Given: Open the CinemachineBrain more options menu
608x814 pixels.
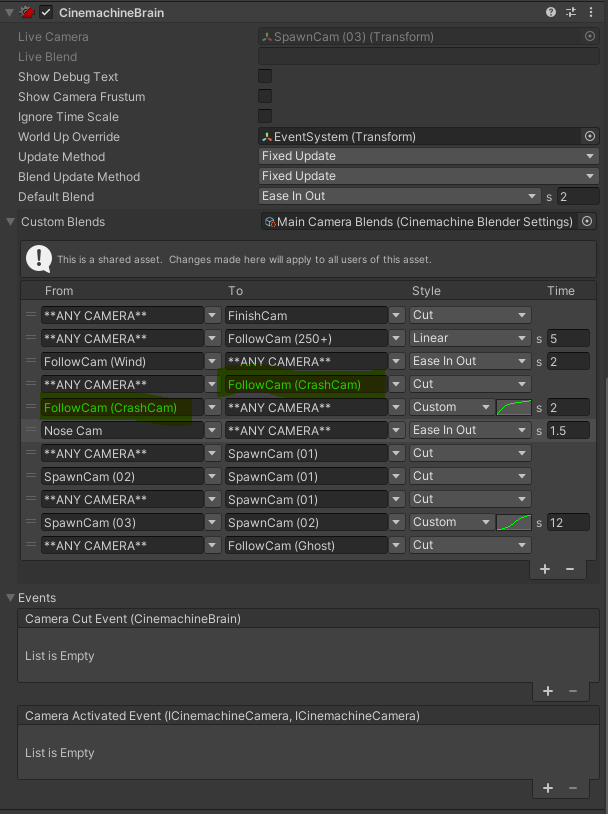Looking at the screenshot, I should (590, 13).
